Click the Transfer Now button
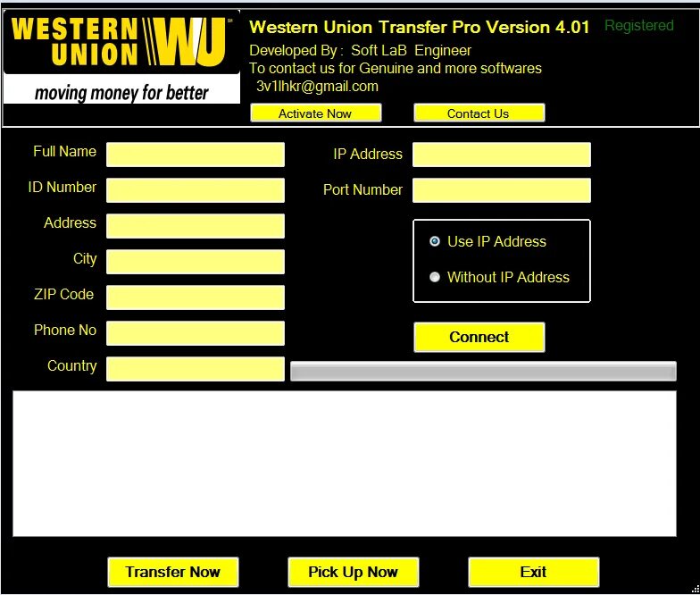700x595 pixels. (x=173, y=572)
